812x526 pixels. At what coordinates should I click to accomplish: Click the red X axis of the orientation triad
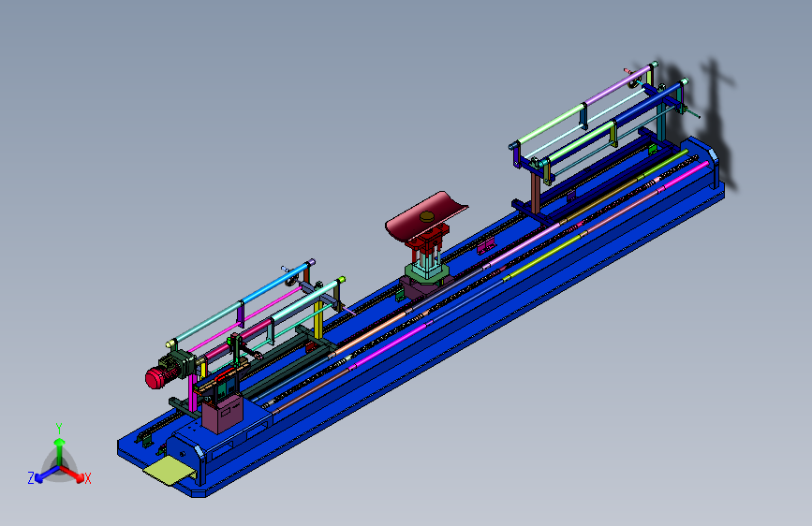[x=72, y=474]
